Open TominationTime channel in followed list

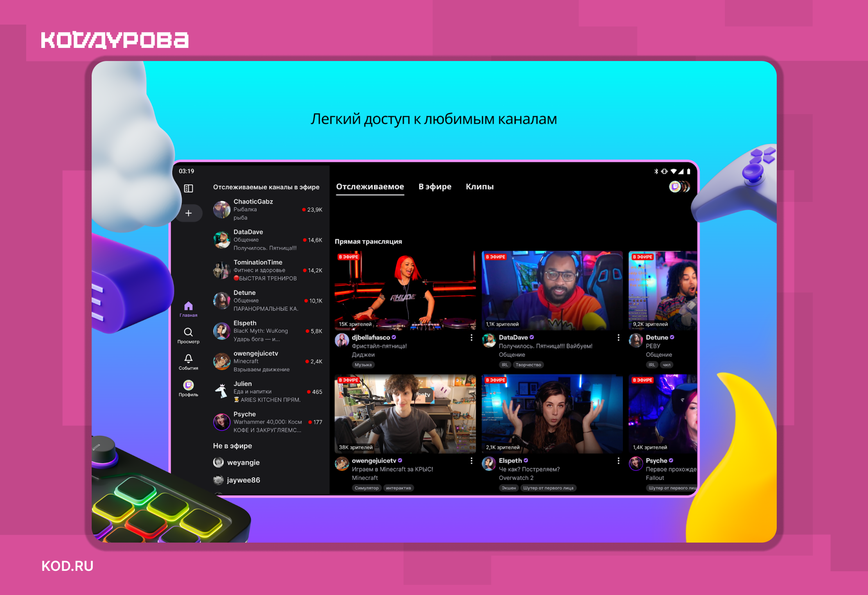pos(268,270)
